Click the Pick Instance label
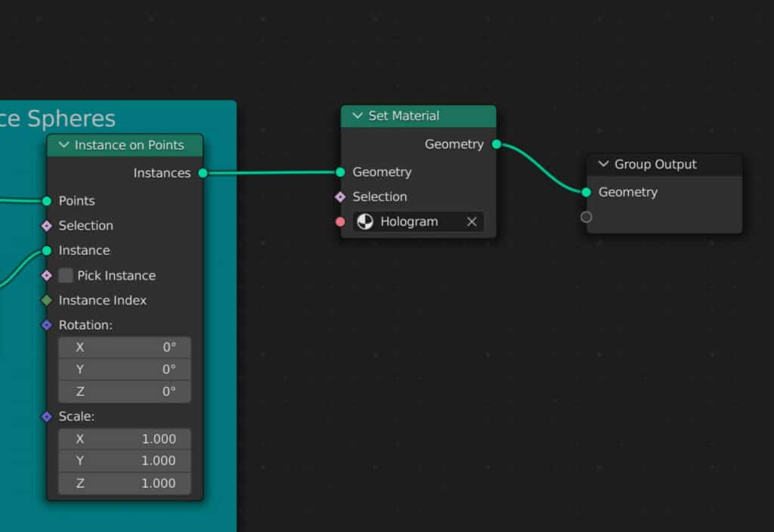The width and height of the screenshot is (774, 532). click(x=116, y=275)
